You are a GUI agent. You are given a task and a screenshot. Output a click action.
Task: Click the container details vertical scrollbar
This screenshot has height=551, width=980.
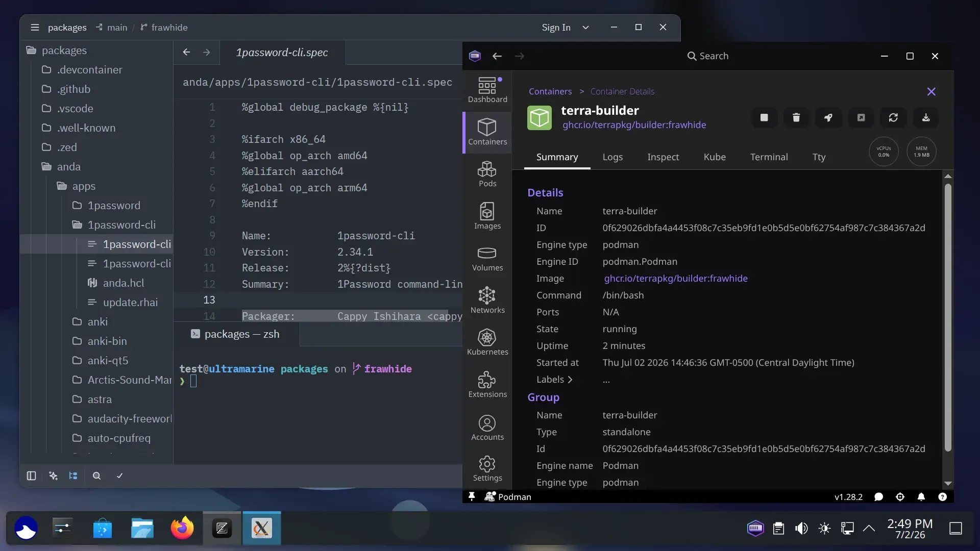[x=948, y=318]
